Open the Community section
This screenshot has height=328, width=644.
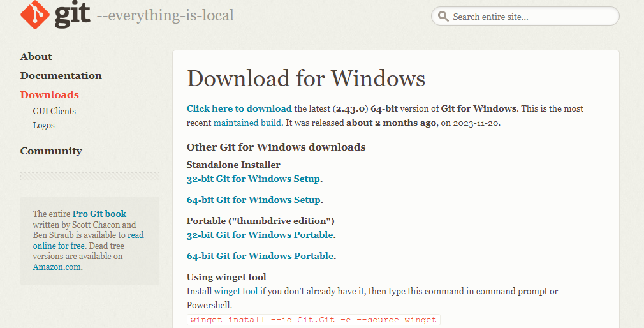pyautogui.click(x=51, y=151)
